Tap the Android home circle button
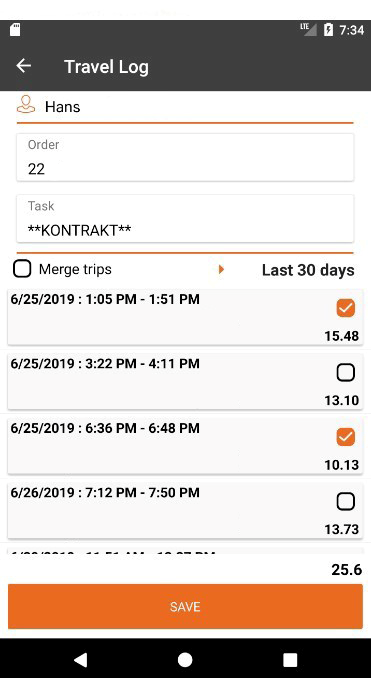The image size is (371, 678). coord(185,660)
